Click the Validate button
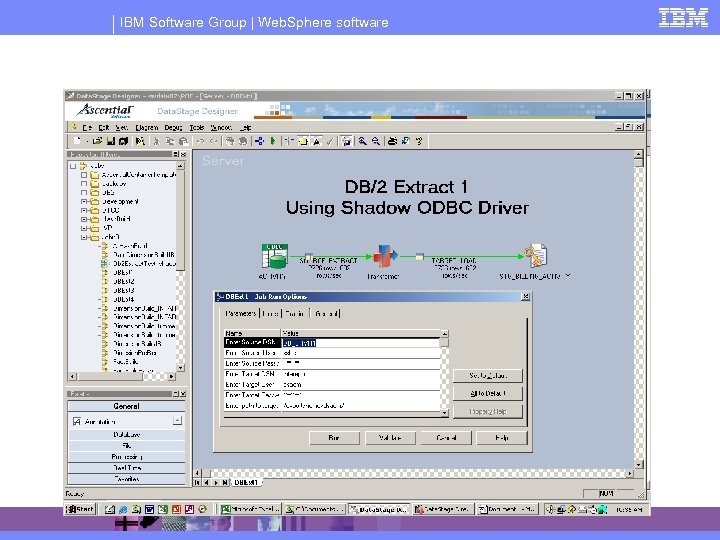The image size is (720, 540). pos(390,438)
